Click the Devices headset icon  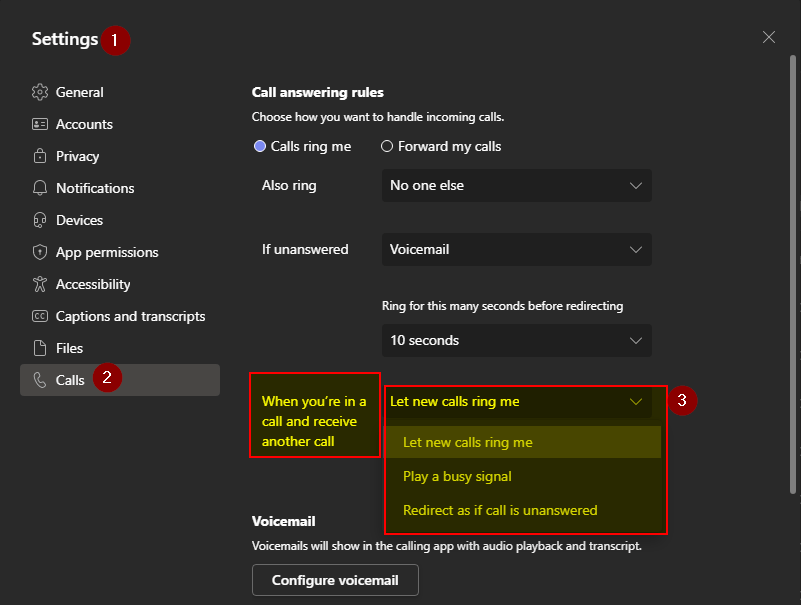coord(40,220)
